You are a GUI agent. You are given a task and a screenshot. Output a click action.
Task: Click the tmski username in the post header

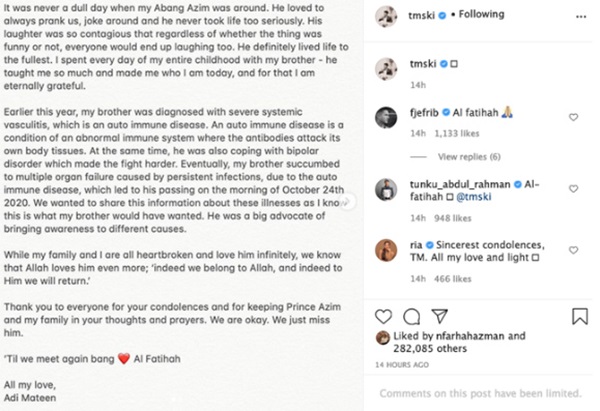pos(425,19)
